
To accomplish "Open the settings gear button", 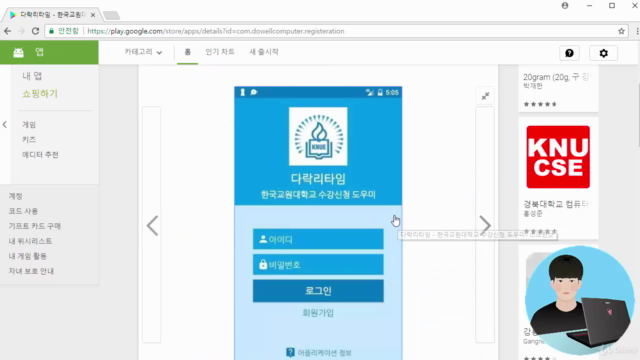I will click(603, 53).
